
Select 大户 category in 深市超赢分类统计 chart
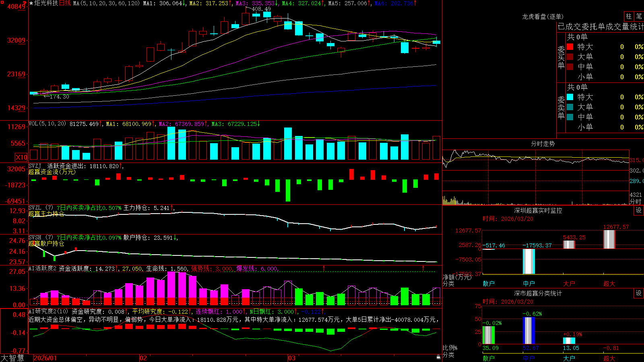569,358
